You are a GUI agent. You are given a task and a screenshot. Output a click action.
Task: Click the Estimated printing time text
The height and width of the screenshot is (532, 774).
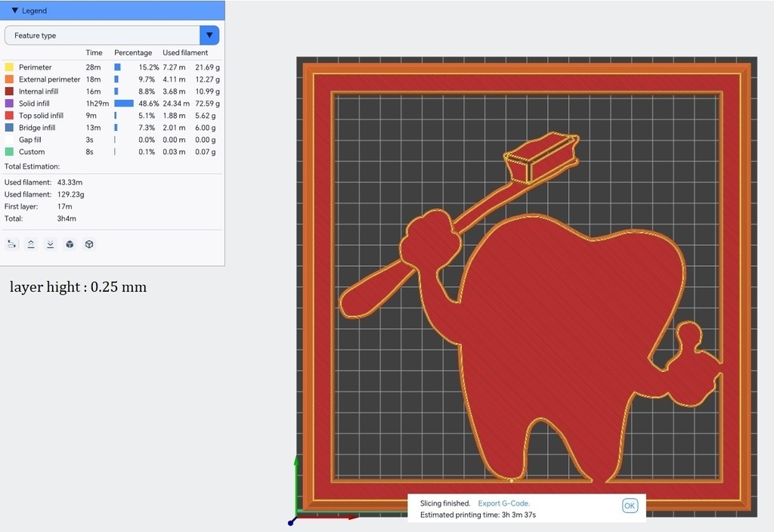[478, 515]
